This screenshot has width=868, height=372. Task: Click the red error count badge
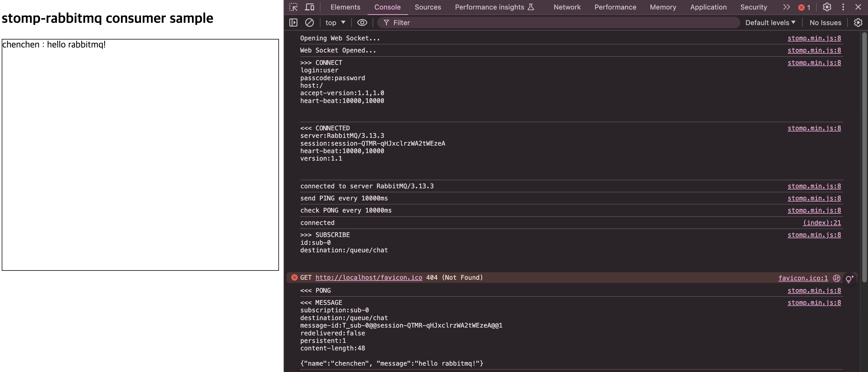pos(804,7)
